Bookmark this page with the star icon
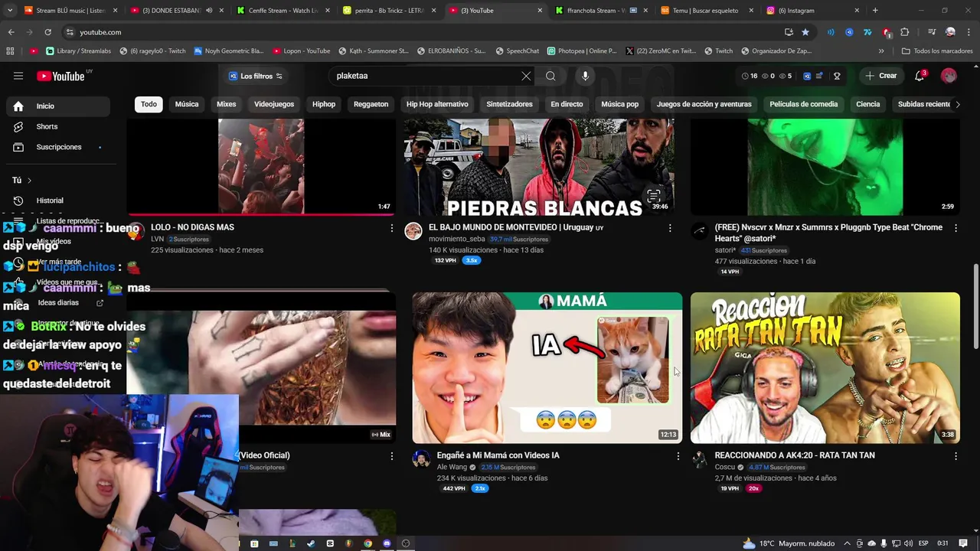 click(x=805, y=32)
